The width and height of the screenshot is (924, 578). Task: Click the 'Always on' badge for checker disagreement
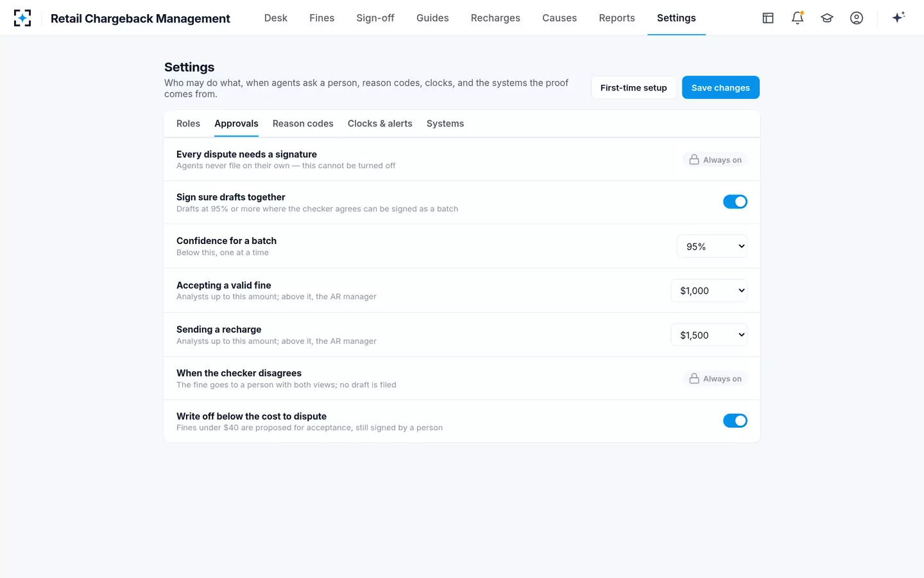click(x=715, y=379)
